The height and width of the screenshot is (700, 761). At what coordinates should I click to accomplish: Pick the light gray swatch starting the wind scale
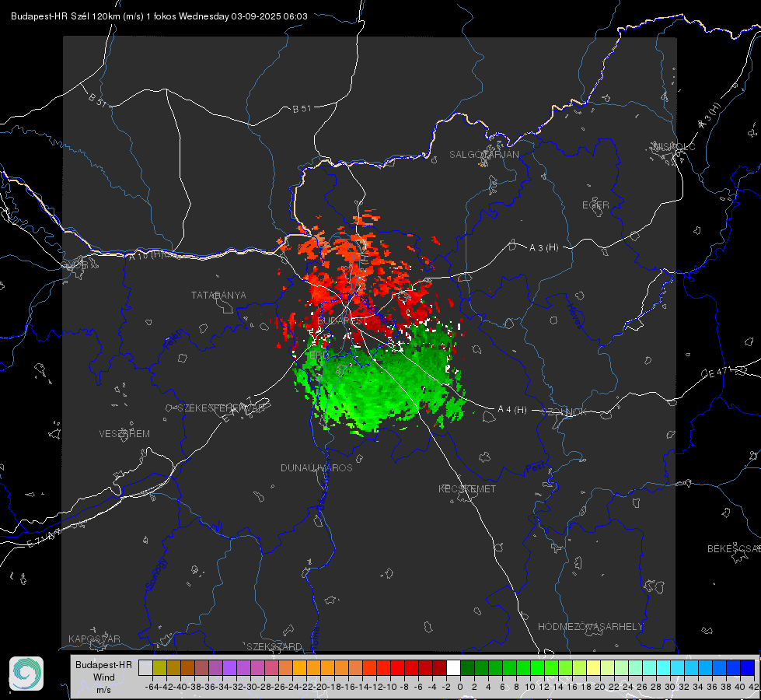click(x=145, y=667)
